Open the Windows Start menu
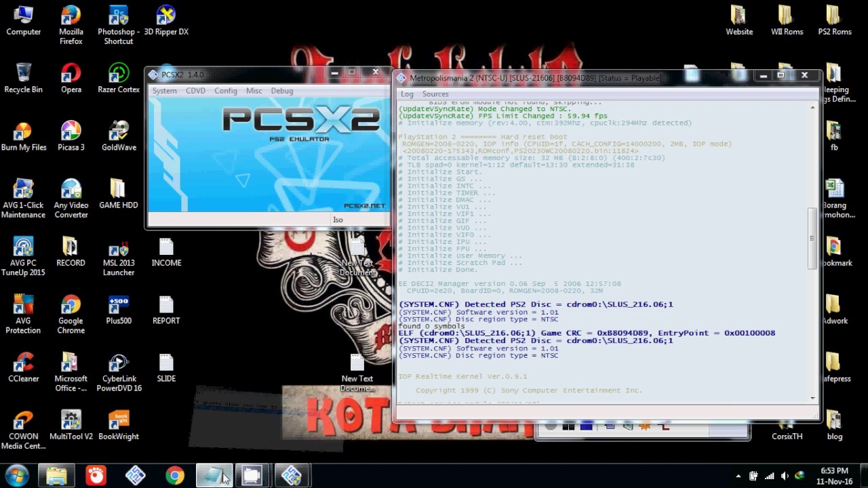This screenshot has width=868, height=488. [16, 476]
